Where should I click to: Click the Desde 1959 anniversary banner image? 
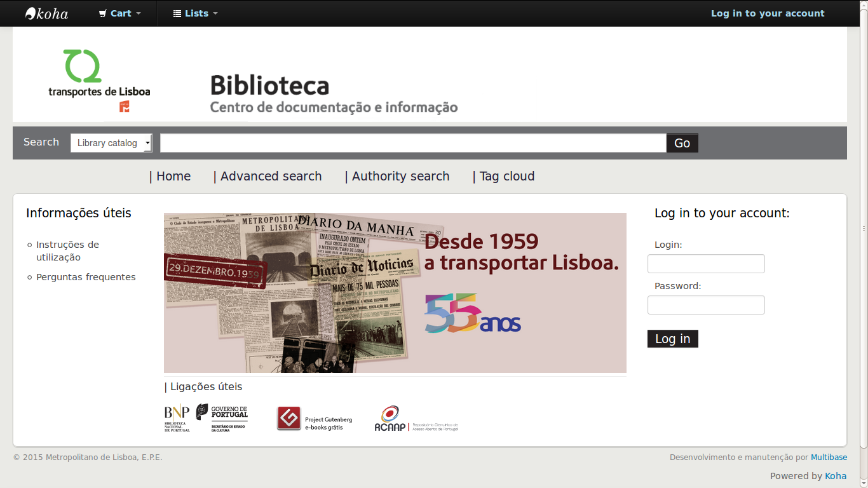point(395,293)
